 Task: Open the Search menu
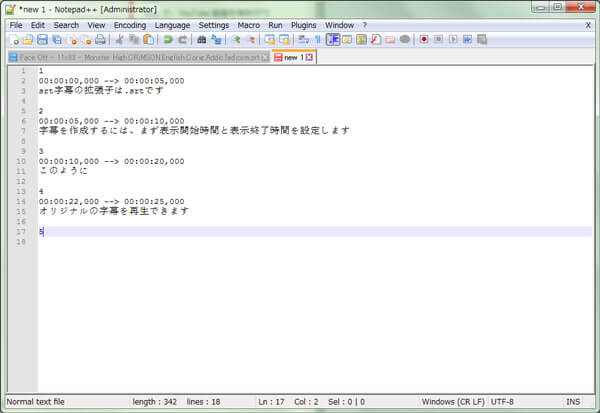(x=66, y=25)
